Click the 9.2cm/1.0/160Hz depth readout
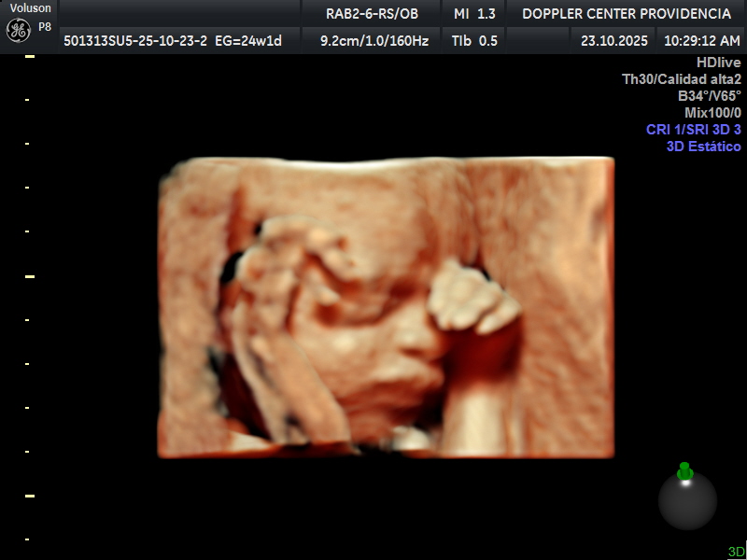 (x=373, y=40)
